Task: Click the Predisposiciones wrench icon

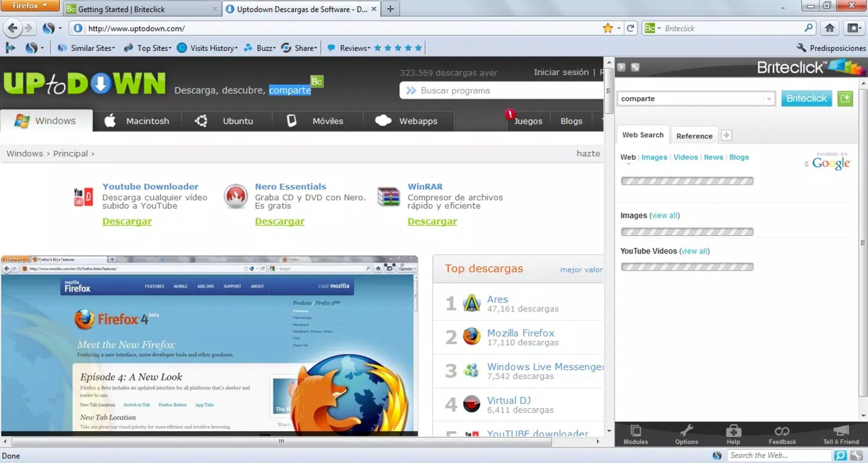Action: pos(801,48)
